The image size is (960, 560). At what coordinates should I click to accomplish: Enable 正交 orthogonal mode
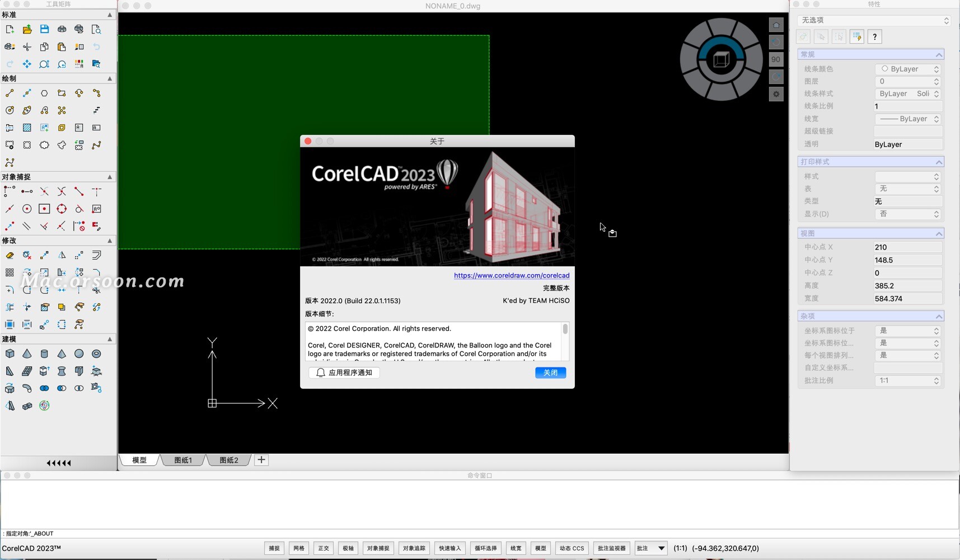tap(324, 548)
